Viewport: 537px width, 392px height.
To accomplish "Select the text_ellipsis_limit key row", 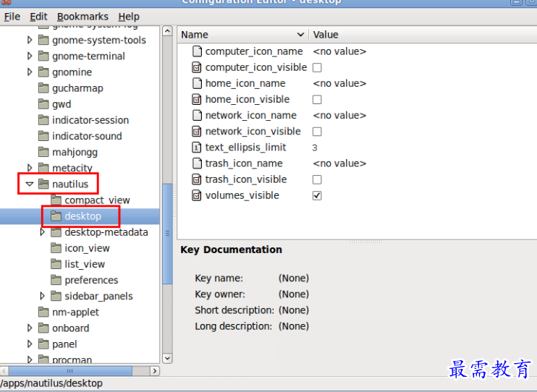I will pos(358,148).
